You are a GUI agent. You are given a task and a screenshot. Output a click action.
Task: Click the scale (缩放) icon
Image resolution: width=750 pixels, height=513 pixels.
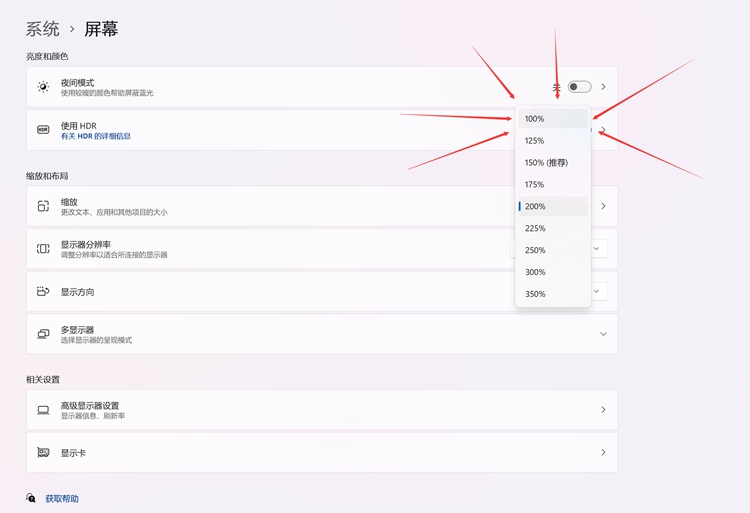pyautogui.click(x=43, y=206)
